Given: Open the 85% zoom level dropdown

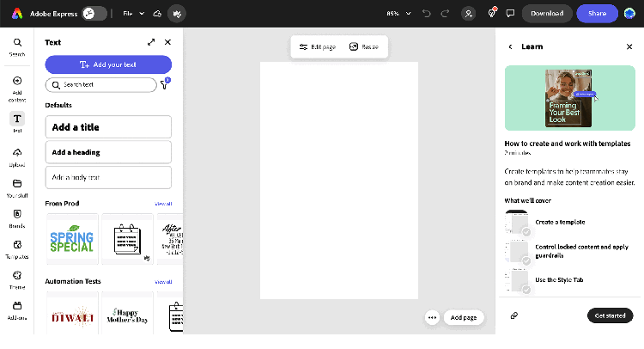Looking at the screenshot, I should (398, 14).
